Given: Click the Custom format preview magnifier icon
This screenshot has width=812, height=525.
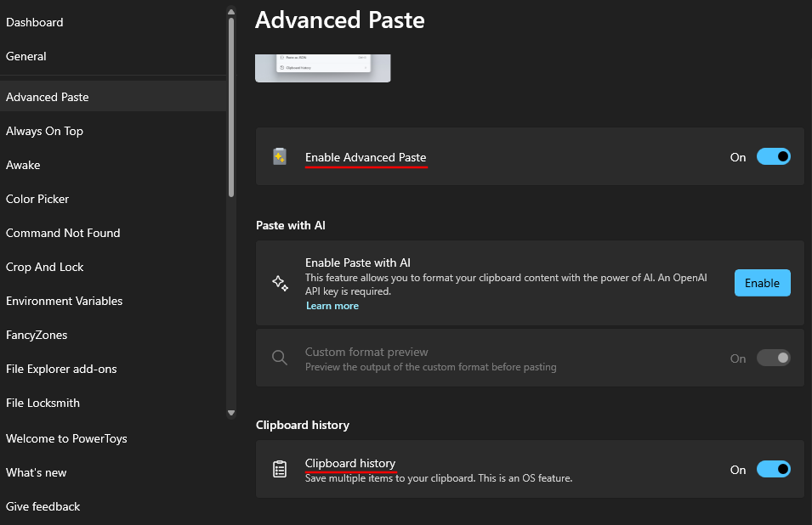Looking at the screenshot, I should click(x=280, y=358).
